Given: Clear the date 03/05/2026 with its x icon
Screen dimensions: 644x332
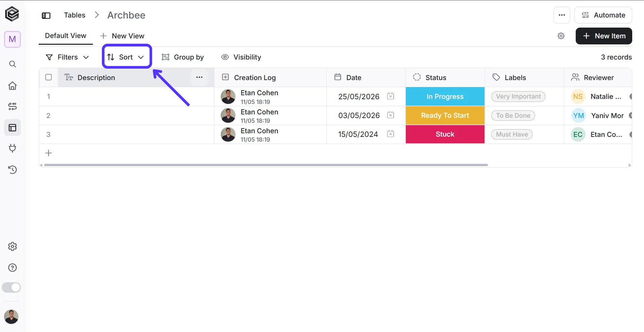Looking at the screenshot, I should 390,115.
